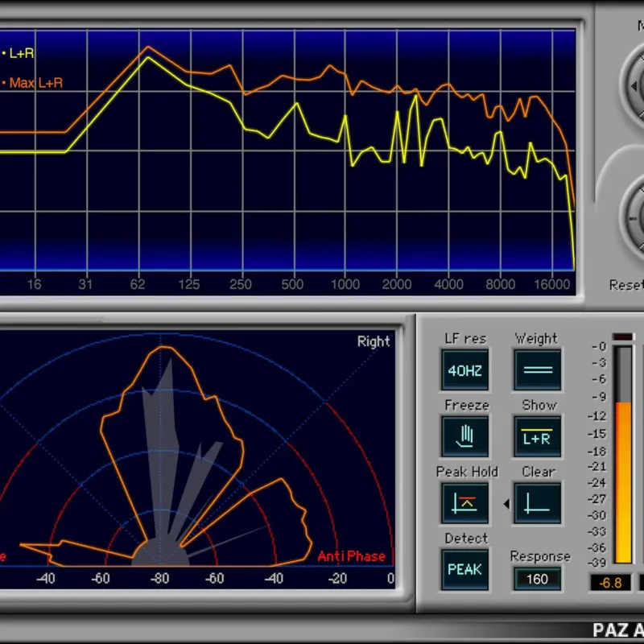The width and height of the screenshot is (644, 644).
Task: Toggle the Weight flat-lines button
Action: point(537,370)
